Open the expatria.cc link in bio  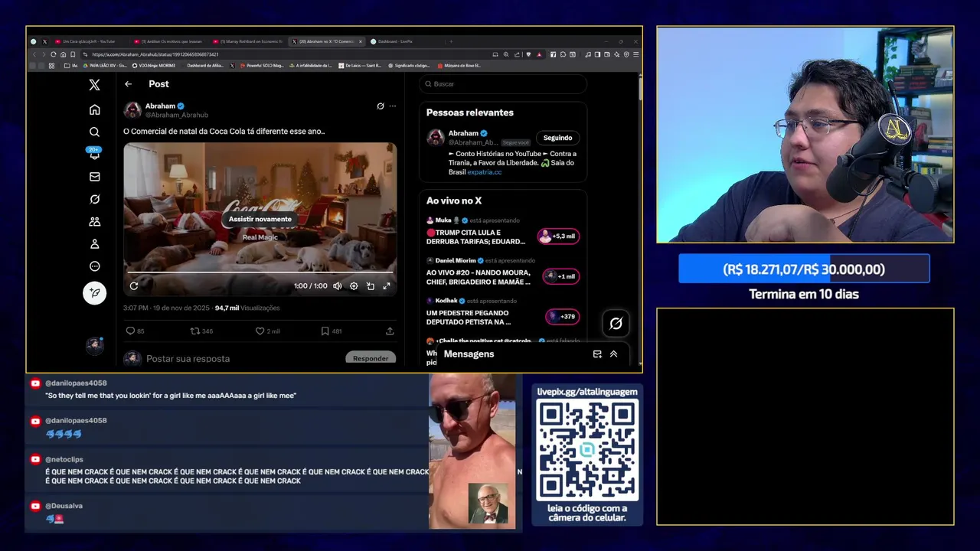point(485,172)
